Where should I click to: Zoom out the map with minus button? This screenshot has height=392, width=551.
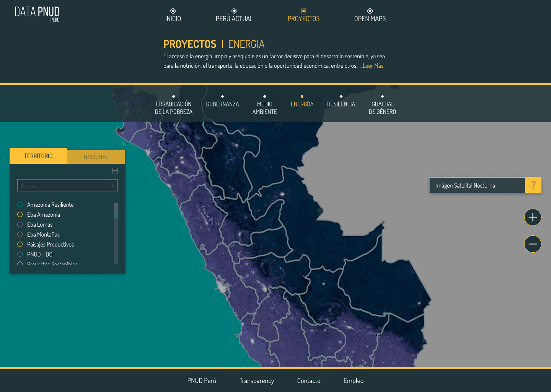coord(533,244)
